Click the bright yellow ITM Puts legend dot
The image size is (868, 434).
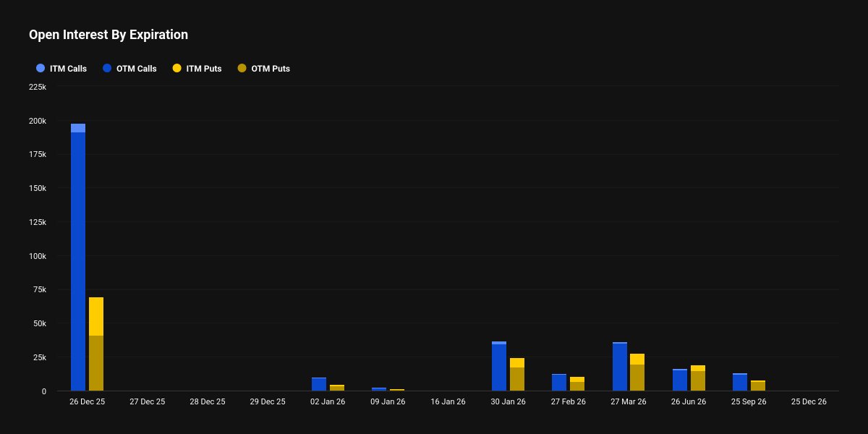[x=176, y=69]
